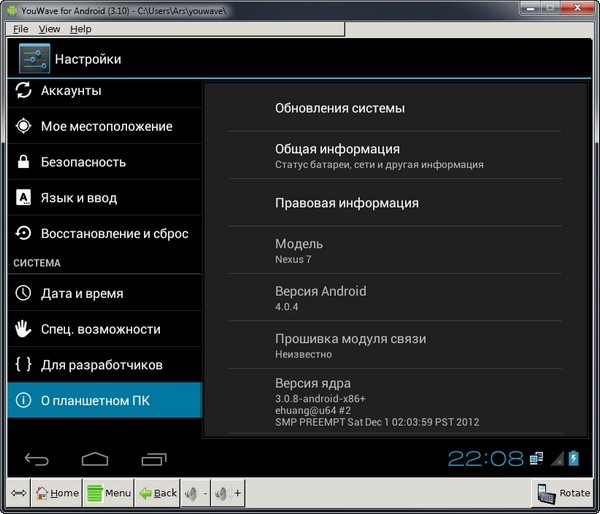Image resolution: width=600 pixels, height=514 pixels.
Task: Tap the Android home navigation icon
Action: click(x=95, y=459)
